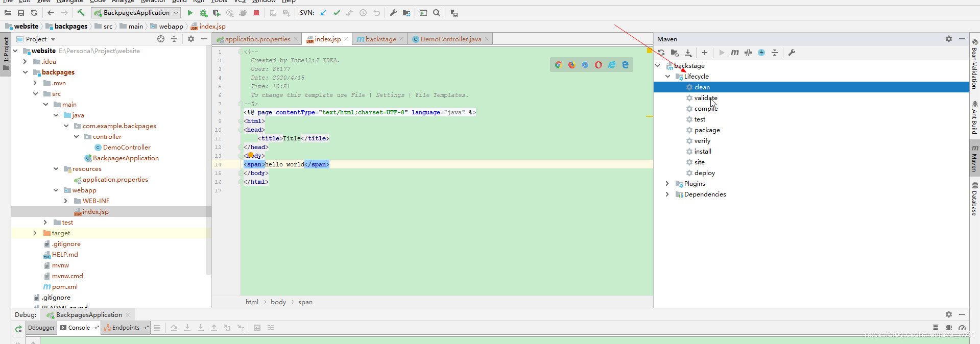980x344 pixels.
Task: Preview page in Firefox browser icon
Action: [571, 65]
